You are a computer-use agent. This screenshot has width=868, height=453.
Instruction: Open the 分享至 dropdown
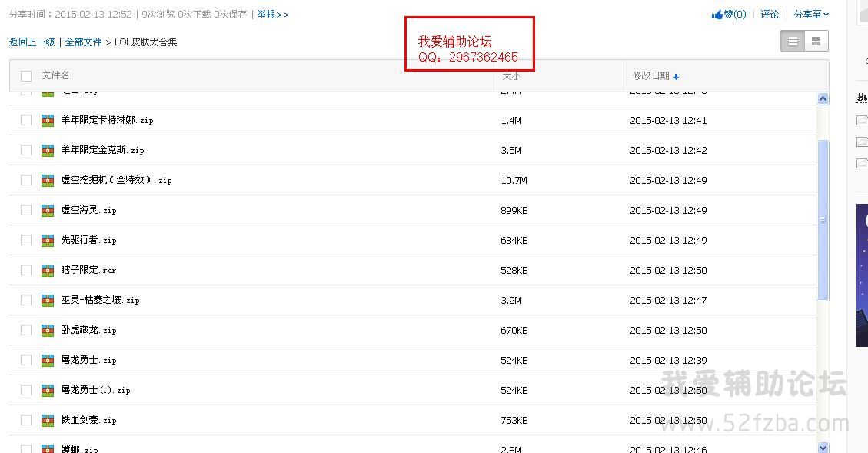(x=811, y=15)
